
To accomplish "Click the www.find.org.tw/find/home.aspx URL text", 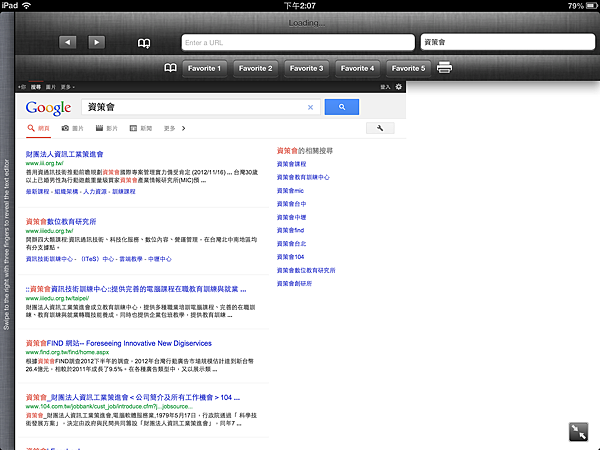I will click(x=67, y=352).
